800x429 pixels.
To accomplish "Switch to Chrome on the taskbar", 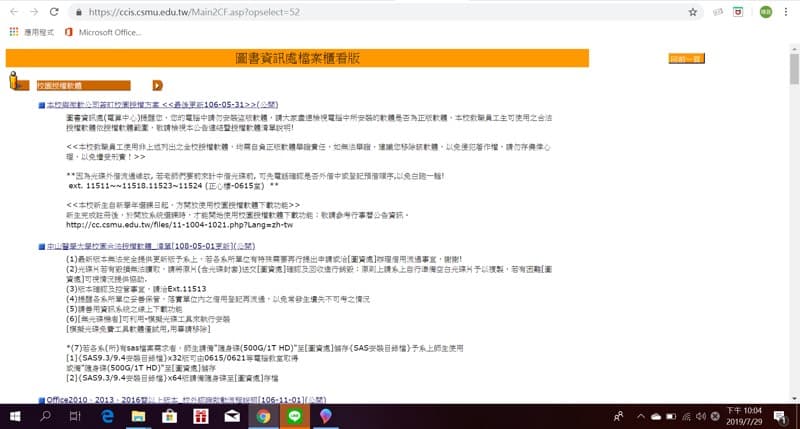I will (263, 417).
